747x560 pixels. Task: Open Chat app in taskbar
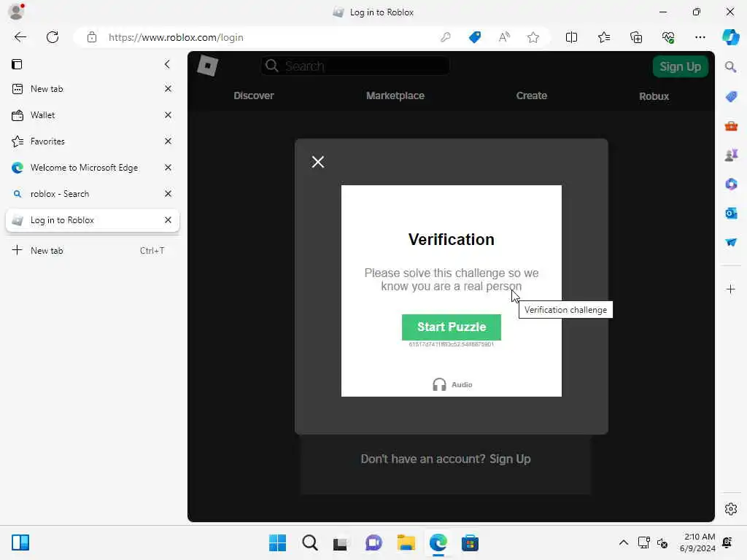(373, 542)
